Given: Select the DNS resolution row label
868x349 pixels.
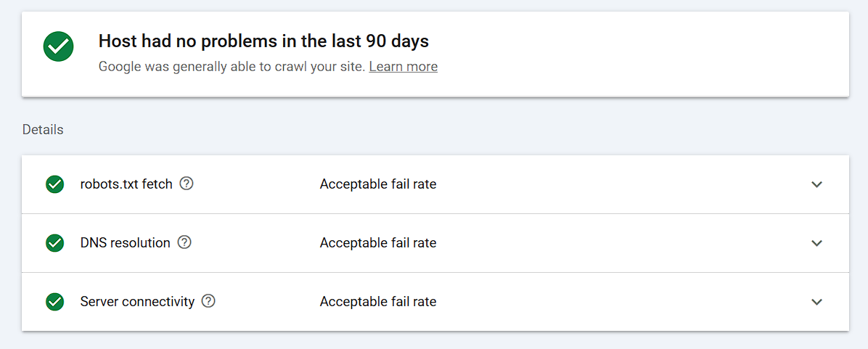Looking at the screenshot, I should 125,243.
